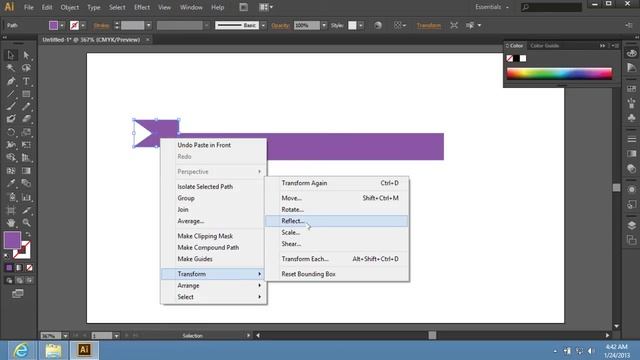Open the Essentials workspace switcher
640x360 pixels.
click(x=492, y=7)
